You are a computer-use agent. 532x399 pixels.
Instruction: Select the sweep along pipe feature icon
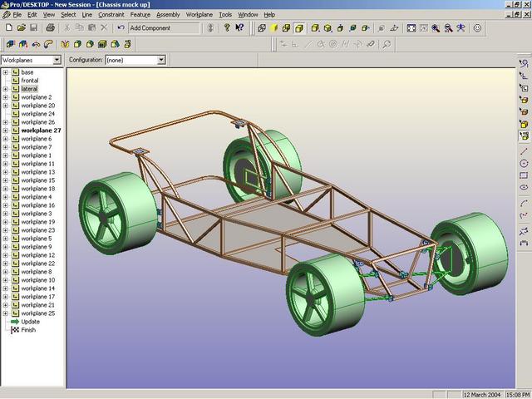48,44
